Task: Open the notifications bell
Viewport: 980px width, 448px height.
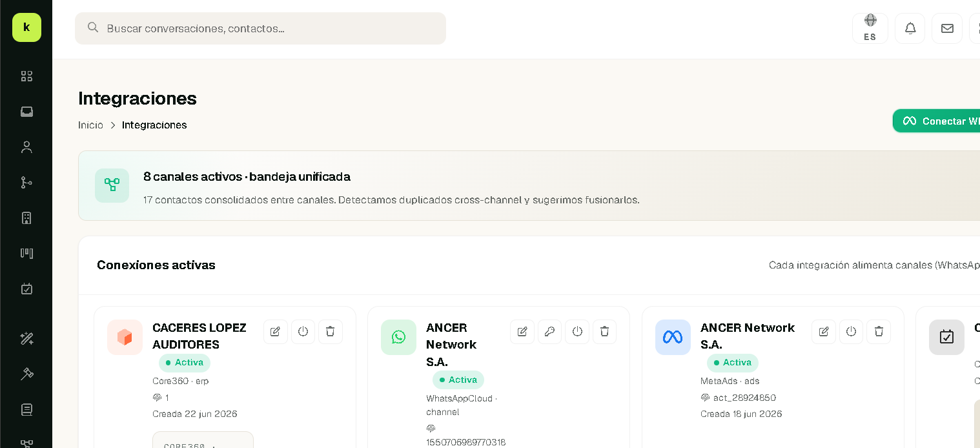Action: coord(910,28)
